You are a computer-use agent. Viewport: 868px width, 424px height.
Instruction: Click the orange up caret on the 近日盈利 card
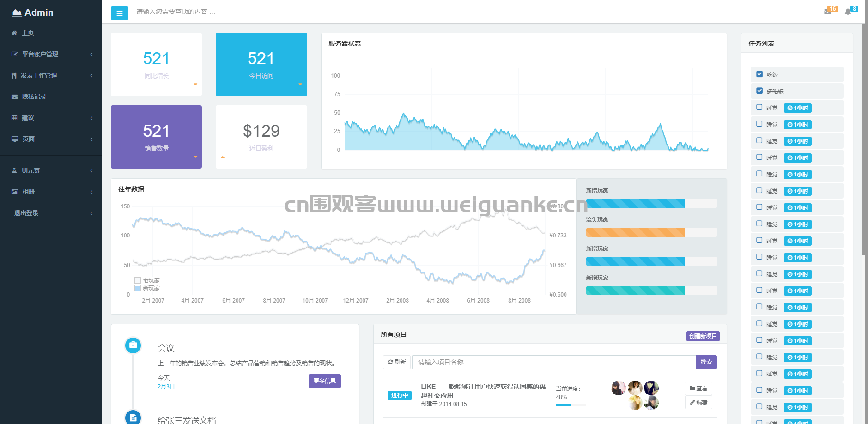223,157
